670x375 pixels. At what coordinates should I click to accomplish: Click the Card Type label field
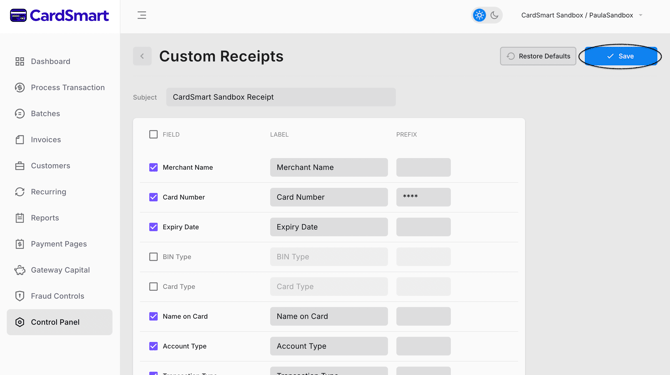pyautogui.click(x=329, y=287)
